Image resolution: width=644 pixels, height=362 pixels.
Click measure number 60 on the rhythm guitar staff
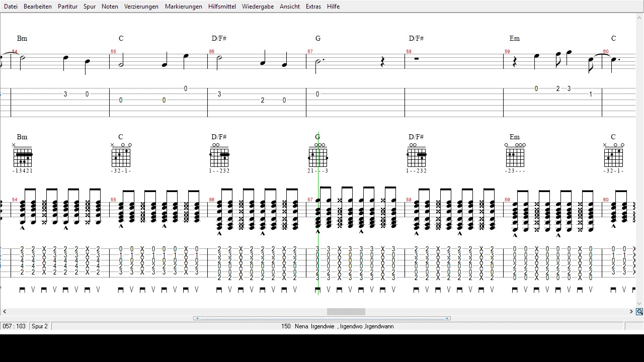[x=606, y=200]
